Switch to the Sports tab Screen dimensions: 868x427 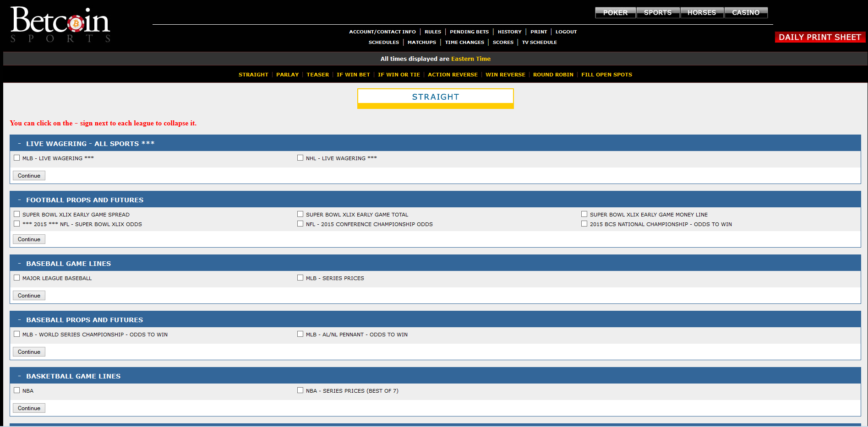(x=658, y=12)
